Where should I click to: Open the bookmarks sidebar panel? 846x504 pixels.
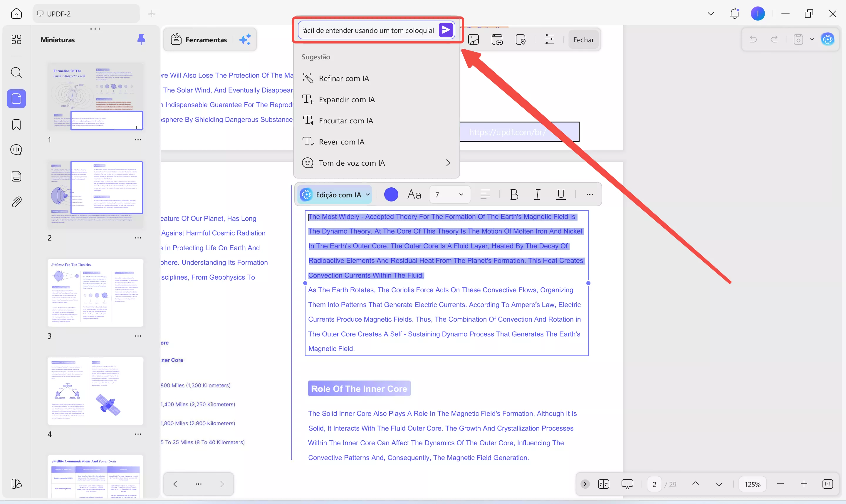click(x=16, y=125)
